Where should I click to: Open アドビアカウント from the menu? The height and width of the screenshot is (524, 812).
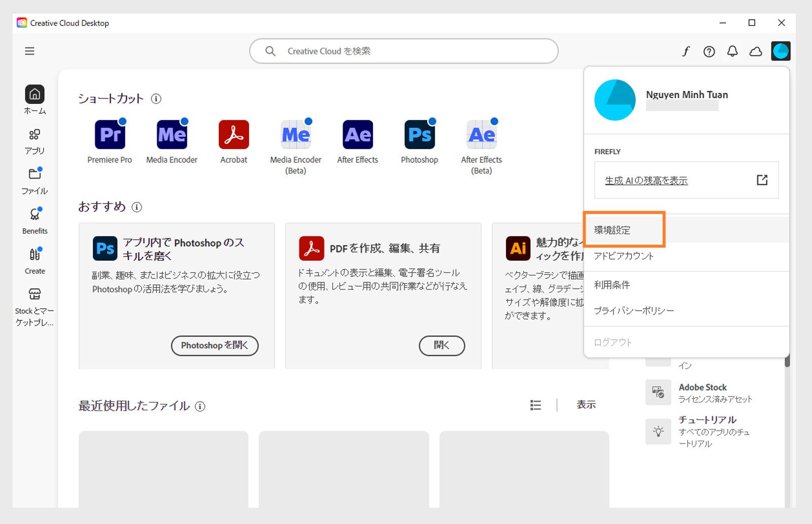coord(624,256)
